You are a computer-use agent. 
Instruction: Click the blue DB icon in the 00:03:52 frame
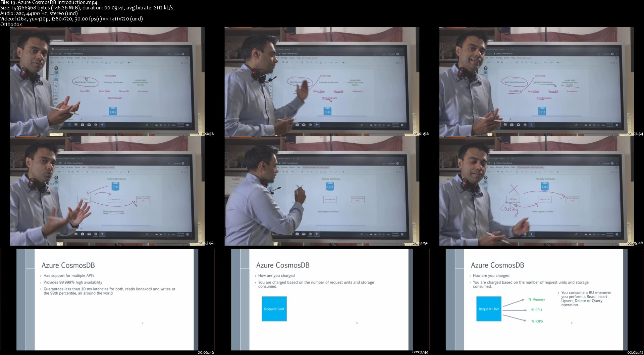[115, 187]
